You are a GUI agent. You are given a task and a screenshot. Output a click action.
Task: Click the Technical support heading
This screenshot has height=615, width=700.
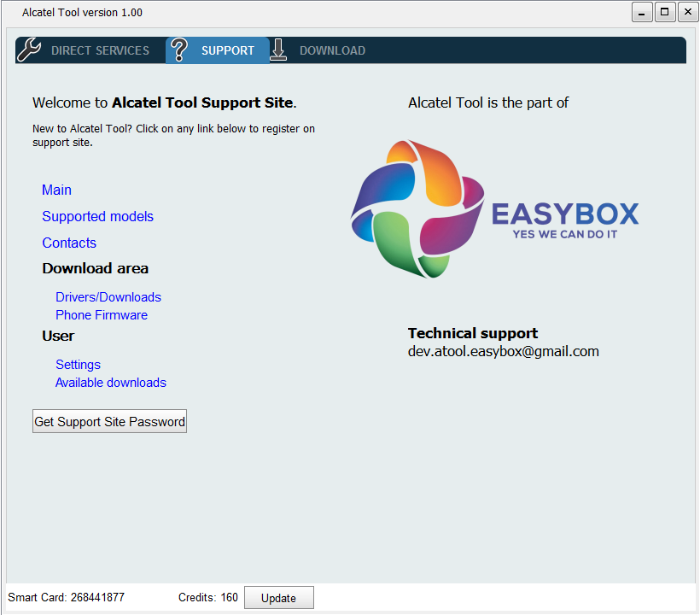click(473, 333)
